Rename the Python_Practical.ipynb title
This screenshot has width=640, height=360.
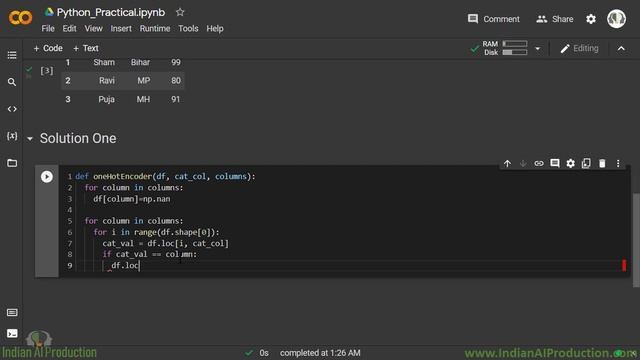[111, 13]
